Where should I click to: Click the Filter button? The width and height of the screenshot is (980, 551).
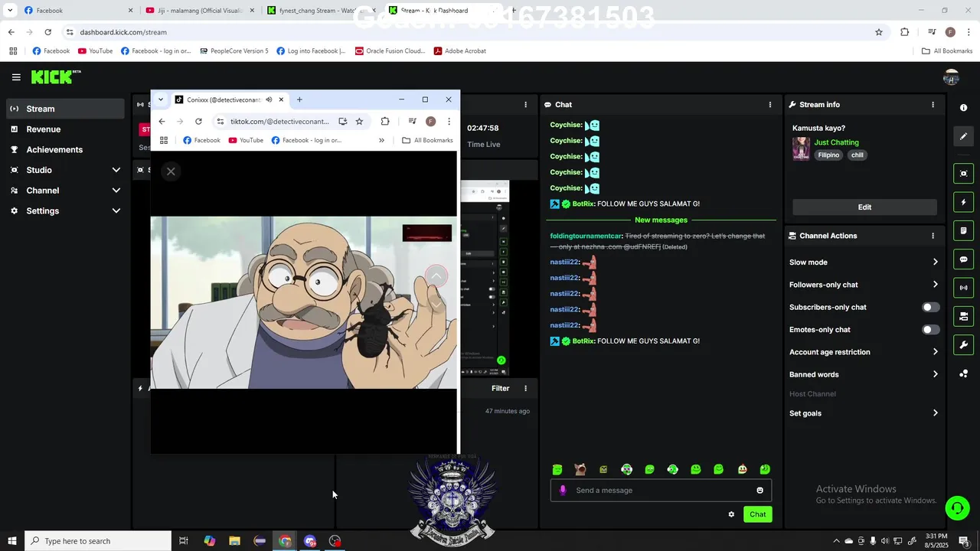pos(500,389)
